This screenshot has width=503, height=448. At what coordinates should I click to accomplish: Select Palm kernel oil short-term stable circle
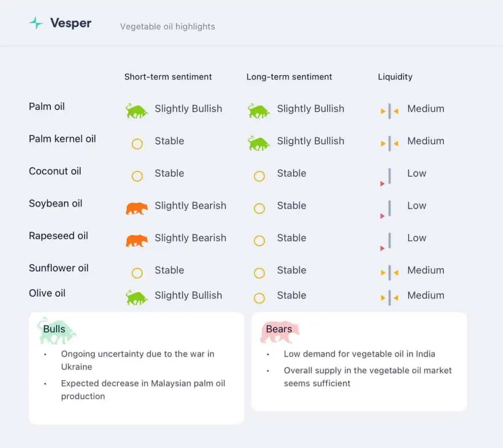pos(137,144)
